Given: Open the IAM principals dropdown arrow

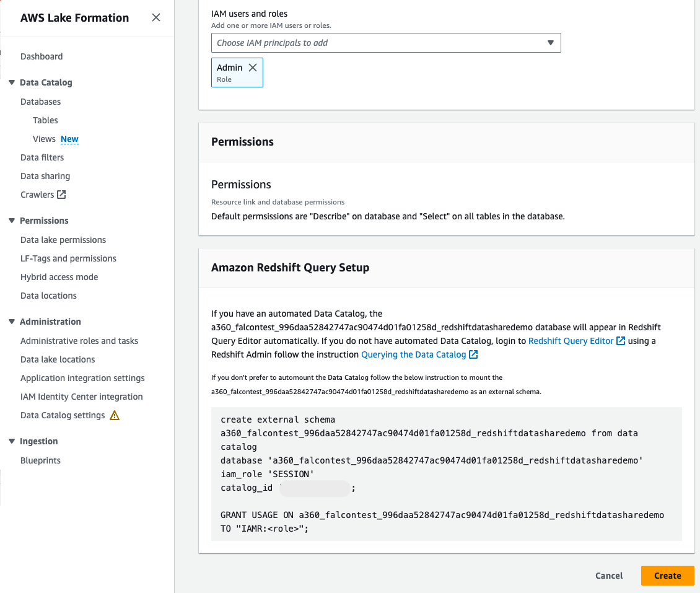Looking at the screenshot, I should click(x=550, y=43).
